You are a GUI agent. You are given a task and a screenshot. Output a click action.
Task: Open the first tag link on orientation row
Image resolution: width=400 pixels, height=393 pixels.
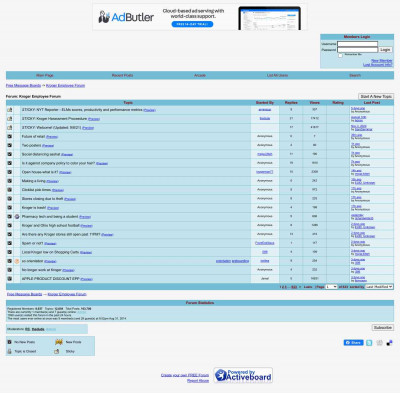[x=223, y=261]
